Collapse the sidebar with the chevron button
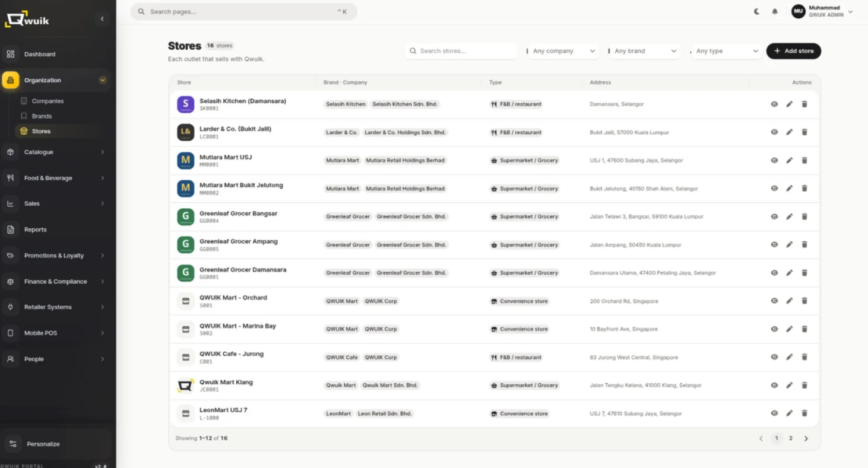 tap(102, 19)
